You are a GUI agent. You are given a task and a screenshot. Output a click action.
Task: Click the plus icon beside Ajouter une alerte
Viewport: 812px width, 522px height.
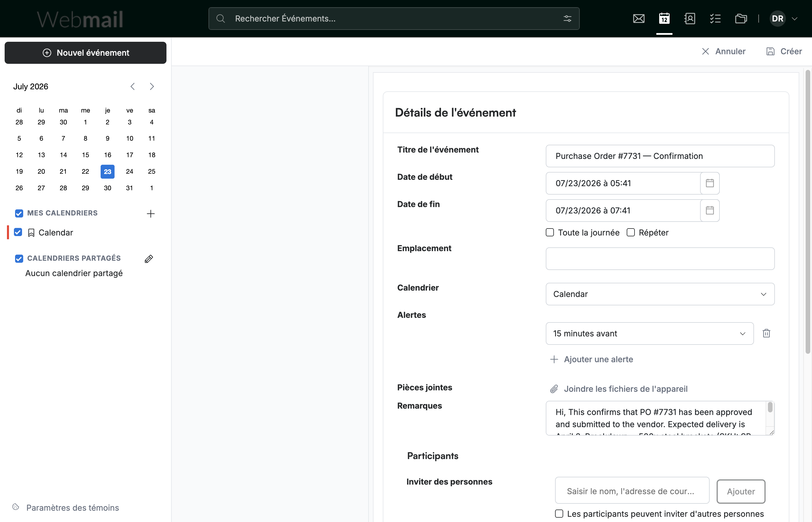(x=554, y=359)
